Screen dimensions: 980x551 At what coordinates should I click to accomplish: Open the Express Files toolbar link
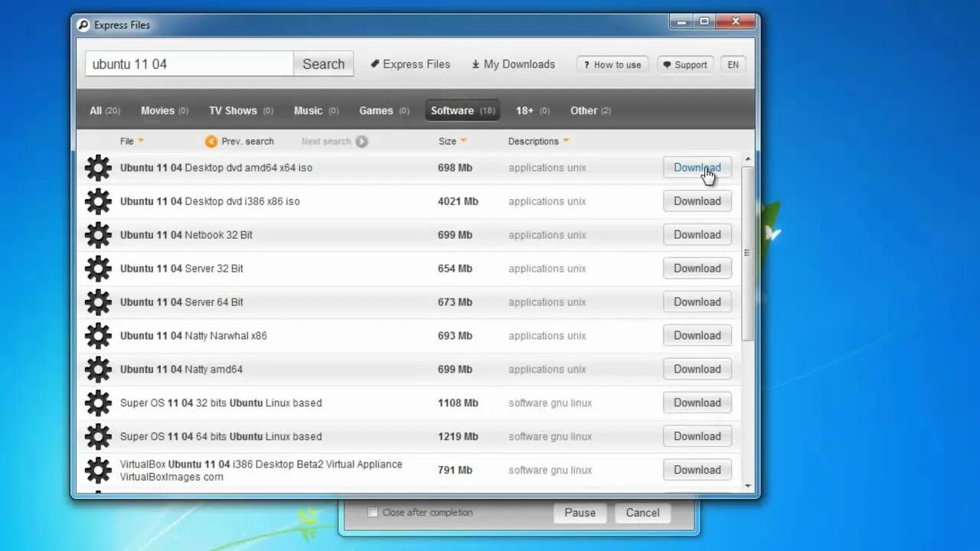click(x=410, y=64)
